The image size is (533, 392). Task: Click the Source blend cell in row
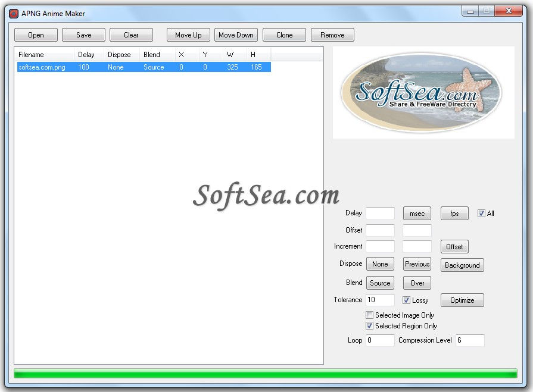coord(154,67)
